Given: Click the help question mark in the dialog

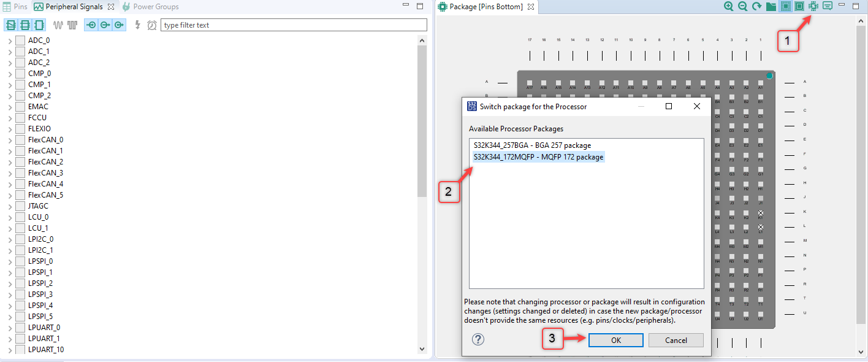Looking at the screenshot, I should (478, 339).
